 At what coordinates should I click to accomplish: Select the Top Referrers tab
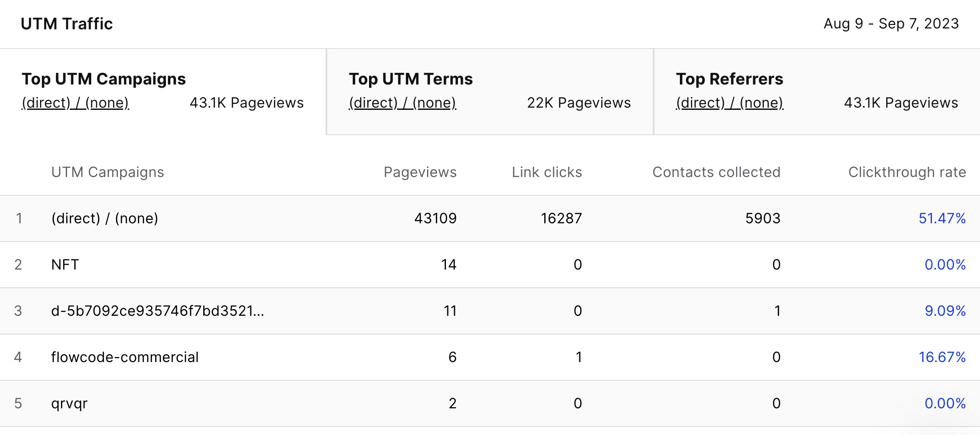click(817, 92)
